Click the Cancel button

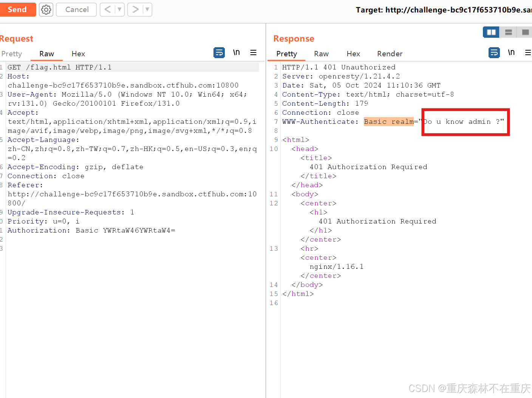tap(77, 9)
